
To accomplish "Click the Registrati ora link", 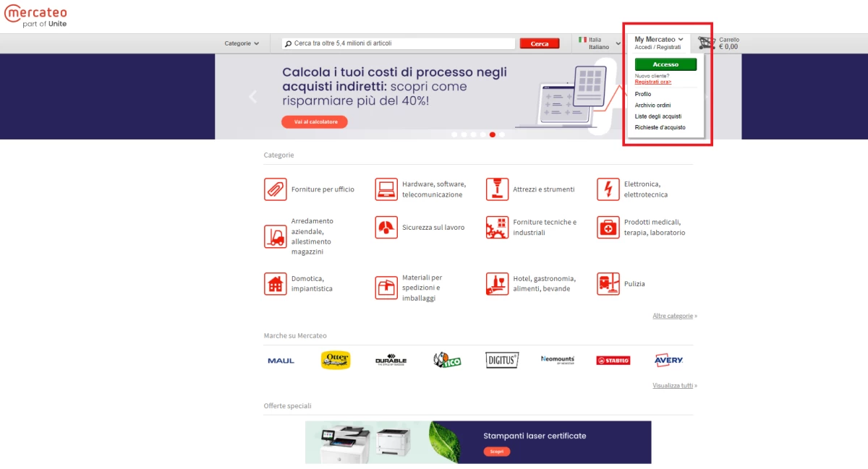I will 652,82.
